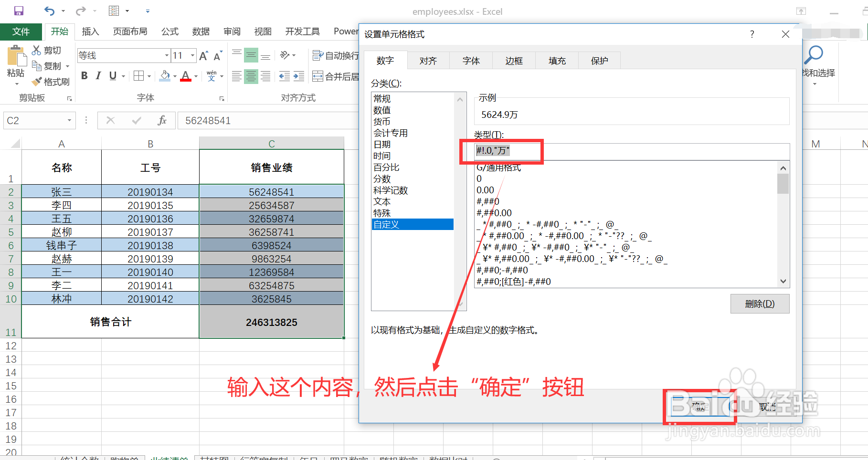Open the 文件 File menu
868x460 pixels.
21,31
